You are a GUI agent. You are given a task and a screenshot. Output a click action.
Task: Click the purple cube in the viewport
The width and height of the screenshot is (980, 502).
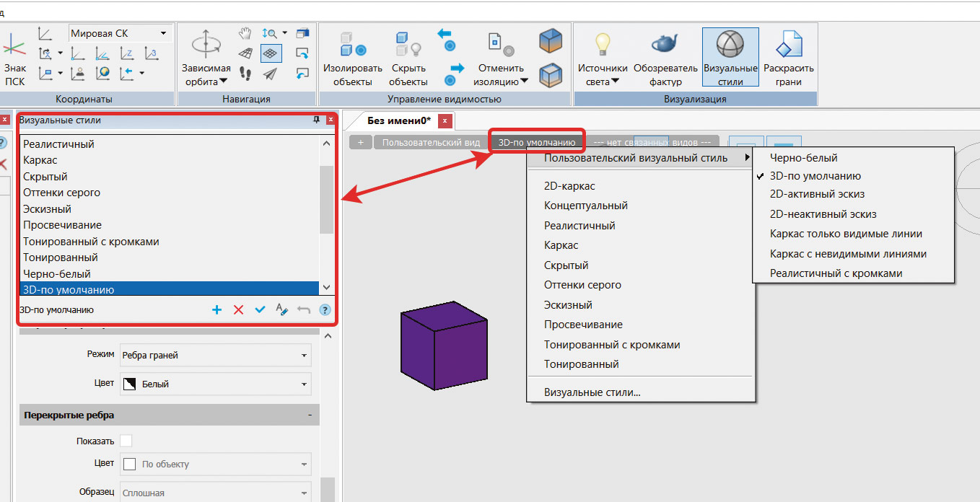(444, 345)
